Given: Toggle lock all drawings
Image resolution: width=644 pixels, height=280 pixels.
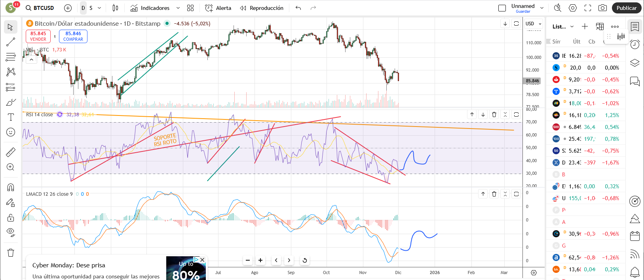Looking at the screenshot, I should [x=11, y=218].
